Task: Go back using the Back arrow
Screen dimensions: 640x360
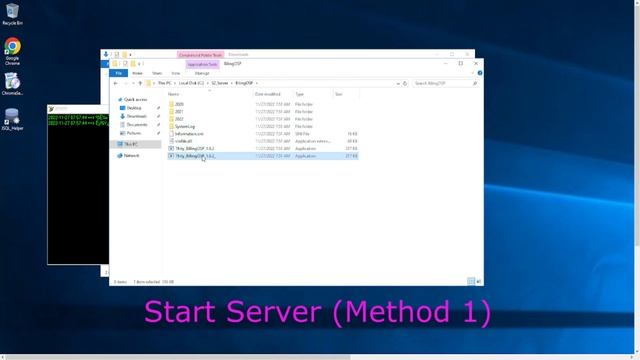Action: (116, 83)
